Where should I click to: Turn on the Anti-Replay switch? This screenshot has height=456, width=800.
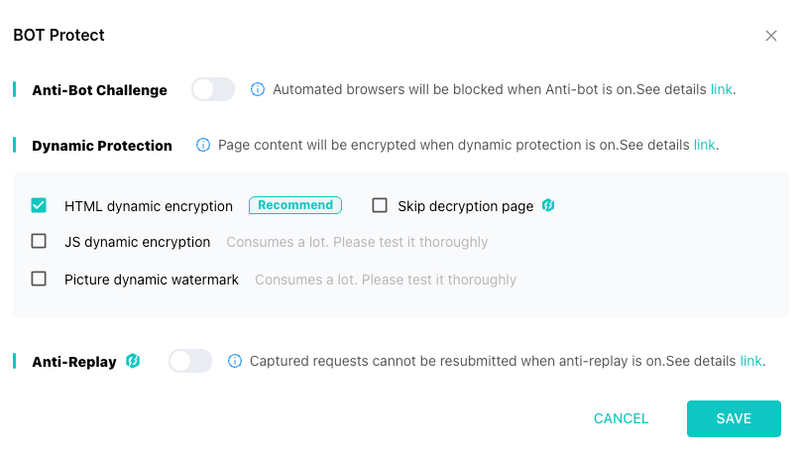pos(190,361)
